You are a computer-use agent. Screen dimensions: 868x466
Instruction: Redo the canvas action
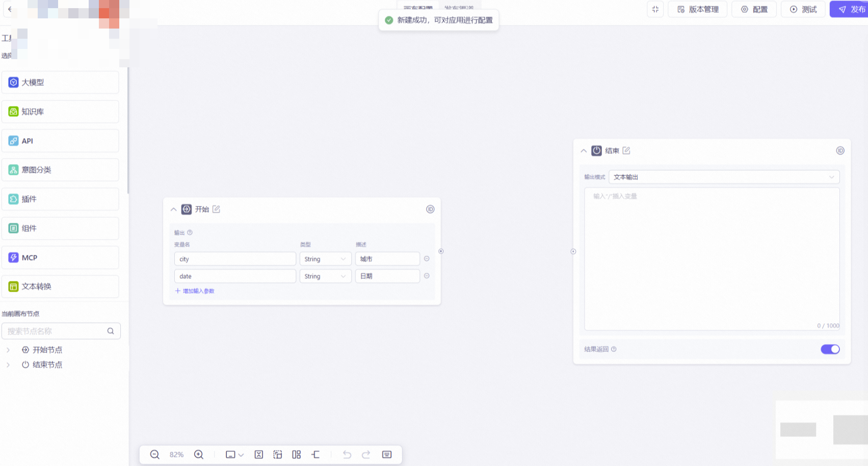coord(366,455)
